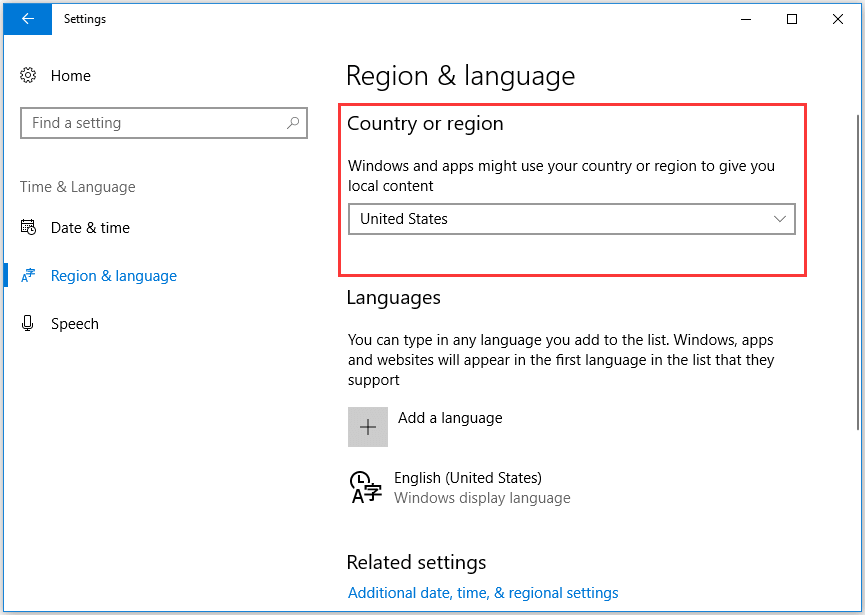Click the Speech microphone icon

(29, 324)
